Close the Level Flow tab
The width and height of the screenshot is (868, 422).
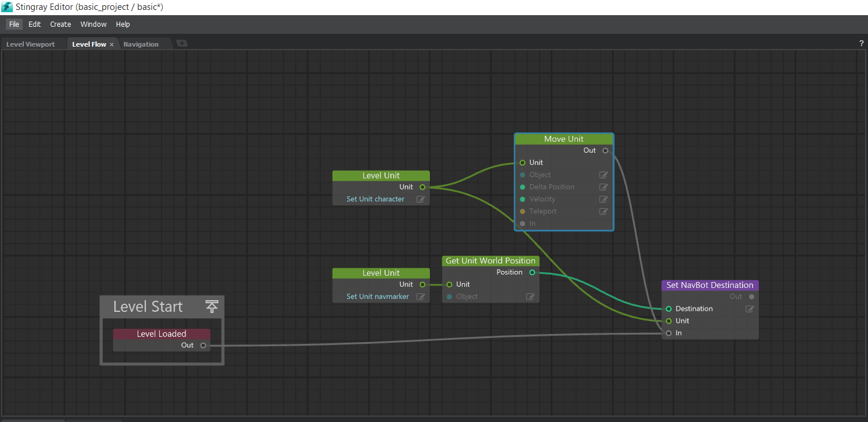tap(111, 44)
